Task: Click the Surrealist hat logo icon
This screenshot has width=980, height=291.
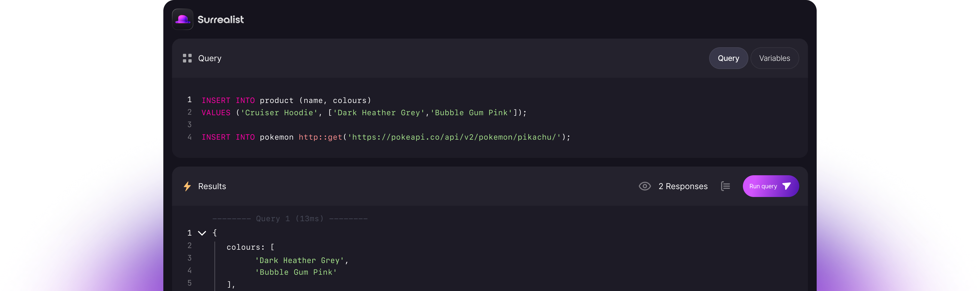Action: pos(182,19)
